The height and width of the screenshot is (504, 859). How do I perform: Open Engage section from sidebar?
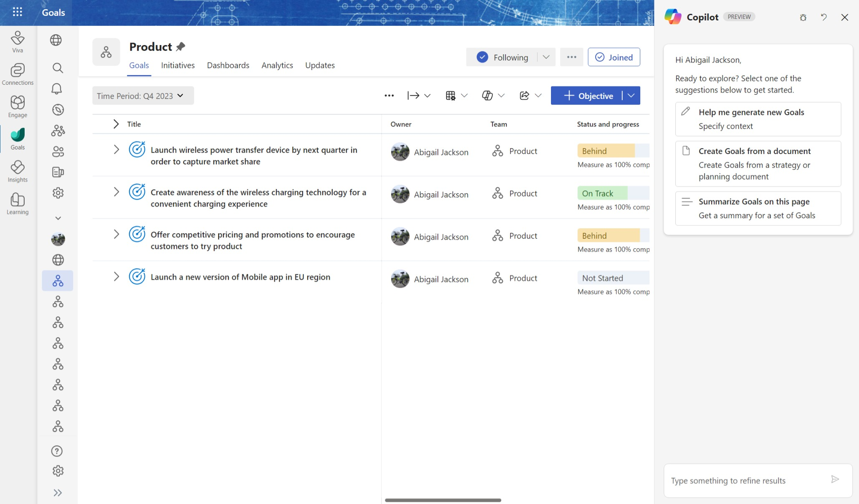[17, 107]
